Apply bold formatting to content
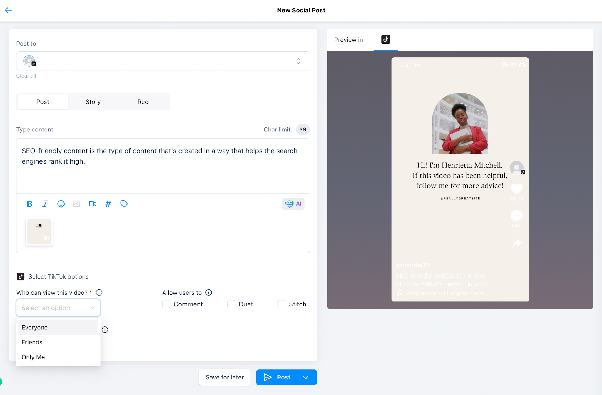602x395 pixels. coord(29,204)
